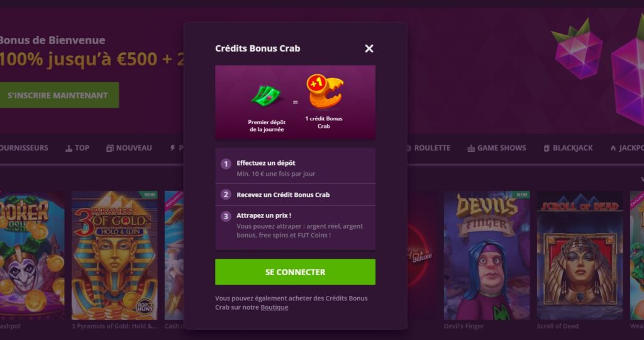The height and width of the screenshot is (340, 644).
Task: Click the pink gem raspberry graphic
Action: point(577,50)
